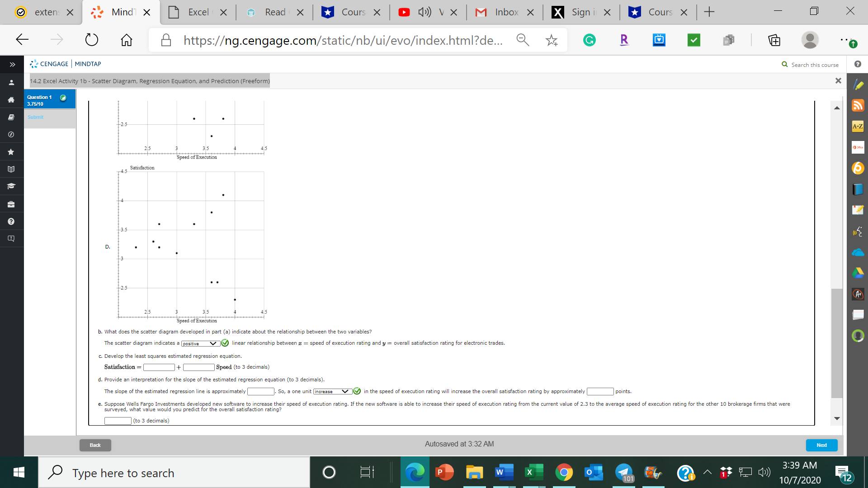Click the Satisfaction intercept input field
Viewport: 868px width, 488px height.
point(159,367)
